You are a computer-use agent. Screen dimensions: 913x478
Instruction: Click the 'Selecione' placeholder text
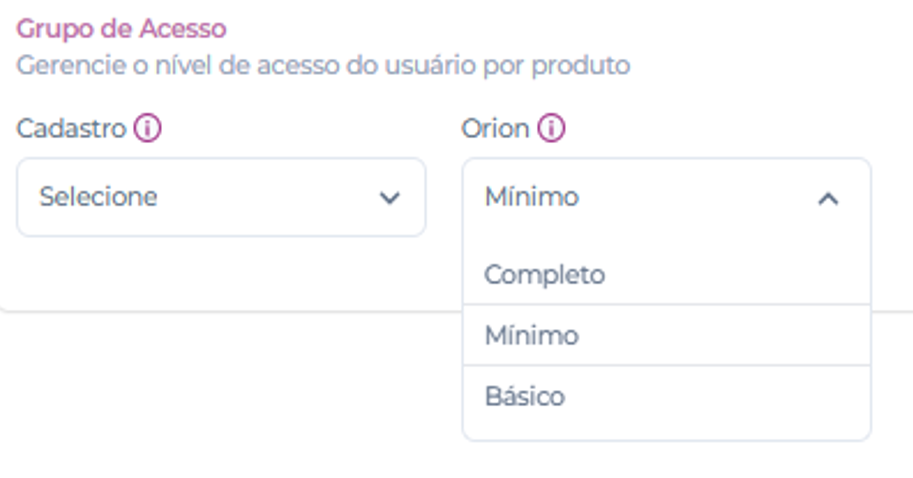(98, 197)
